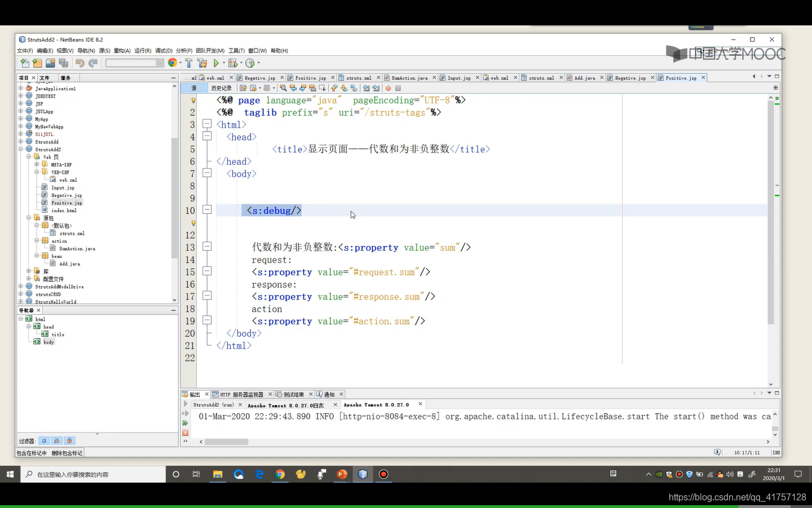The width and height of the screenshot is (812, 508).
Task: Click the Build Project hammer icon
Action: click(189, 63)
